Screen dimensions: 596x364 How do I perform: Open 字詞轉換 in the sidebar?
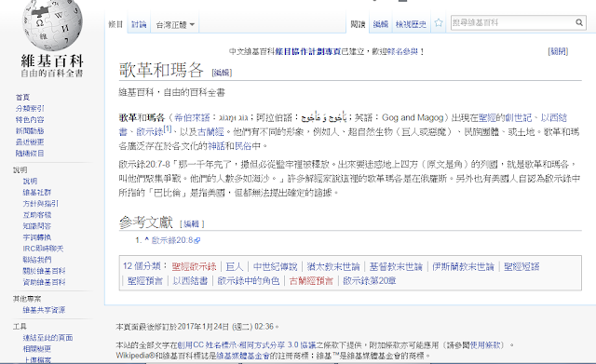37,237
